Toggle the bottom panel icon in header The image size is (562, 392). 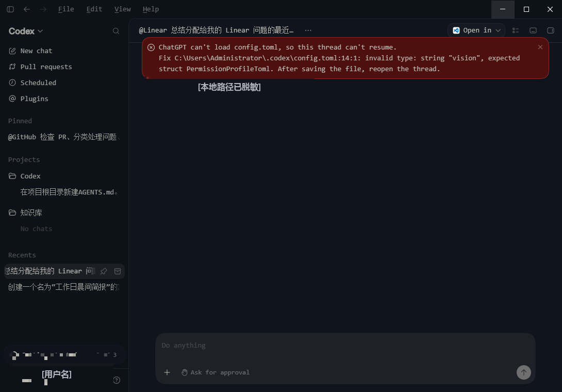[x=533, y=30]
